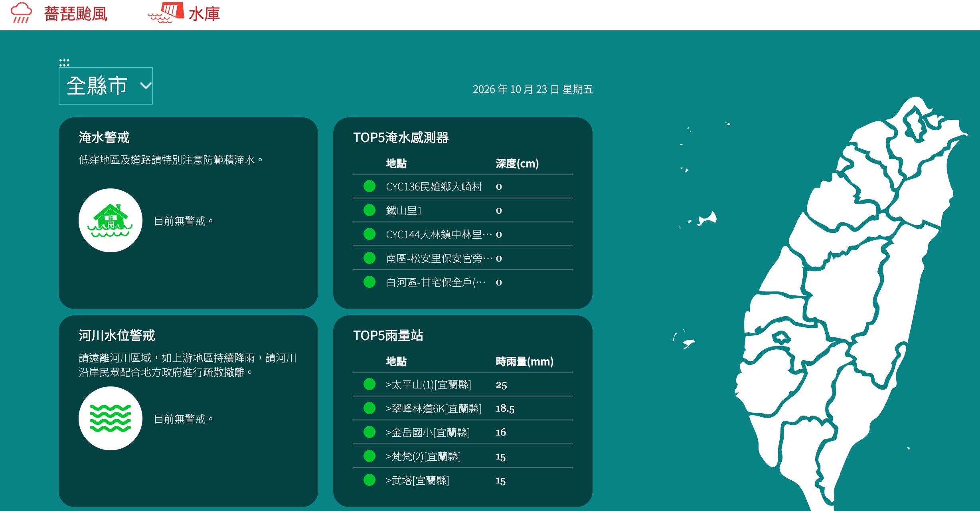The width and height of the screenshot is (980, 511).
Task: Click the 16 hourly rainfall value
Action: [x=501, y=432]
